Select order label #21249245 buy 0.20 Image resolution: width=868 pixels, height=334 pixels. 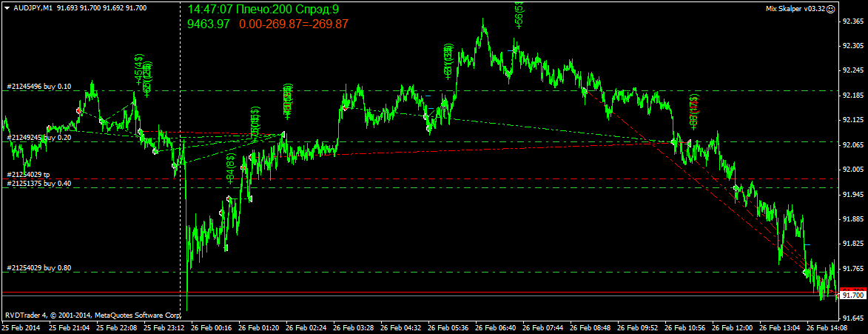tap(38, 137)
